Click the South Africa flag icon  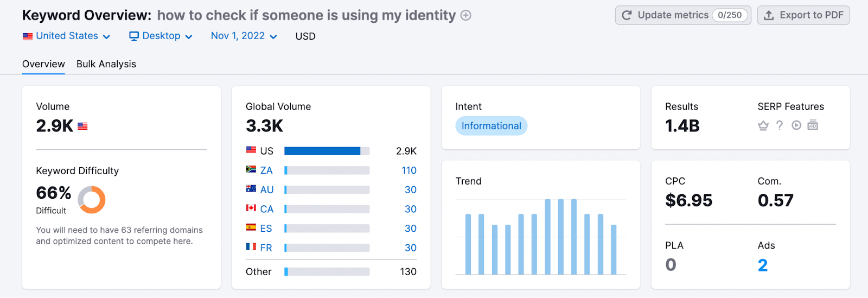(251, 170)
